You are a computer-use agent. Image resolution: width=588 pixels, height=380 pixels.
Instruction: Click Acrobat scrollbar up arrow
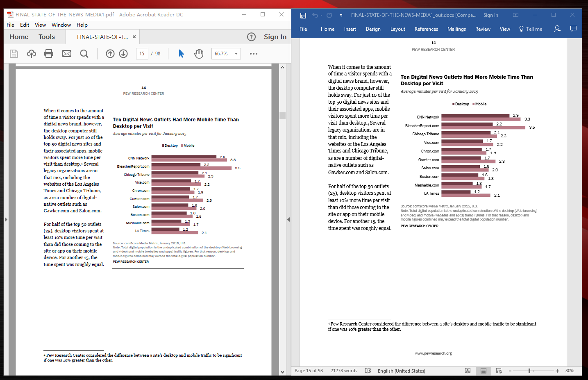282,67
